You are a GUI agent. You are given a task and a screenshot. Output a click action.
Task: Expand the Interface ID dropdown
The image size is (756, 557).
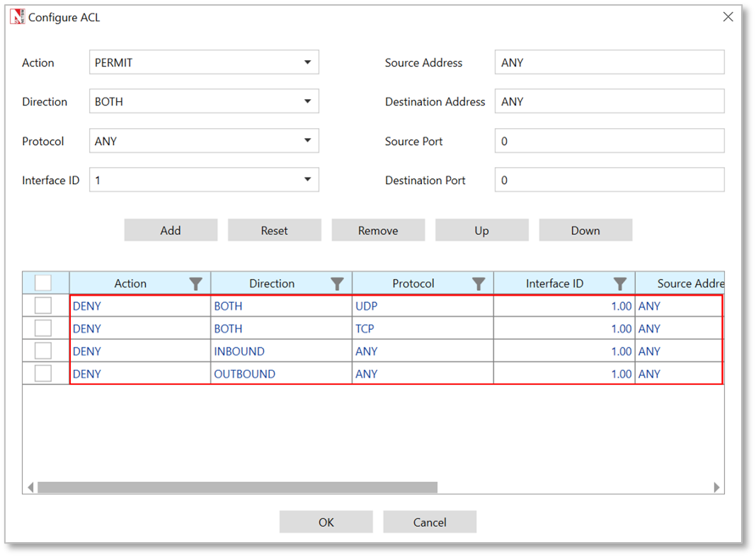pyautogui.click(x=204, y=180)
